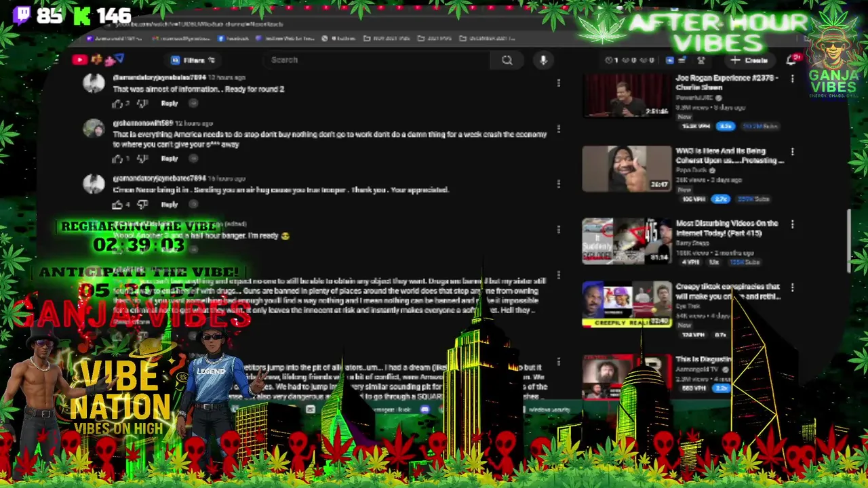This screenshot has width=868, height=488.
Task: Open Joe Rogan Experience #2378 thumbnail
Action: coord(627,95)
